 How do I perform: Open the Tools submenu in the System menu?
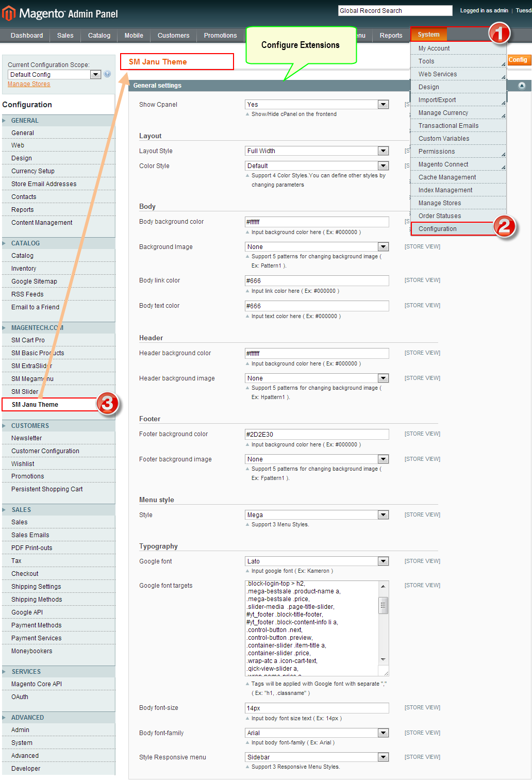[458, 61]
